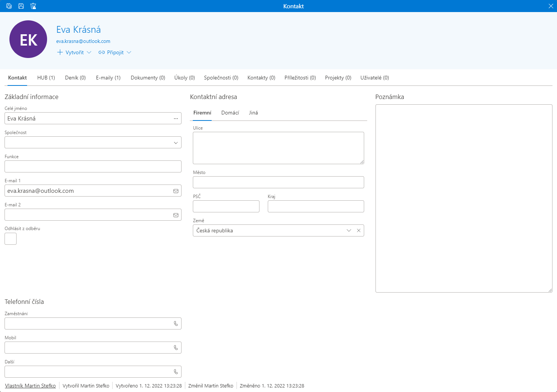Open the Deník (0) tab
The image size is (557, 392).
tap(75, 78)
